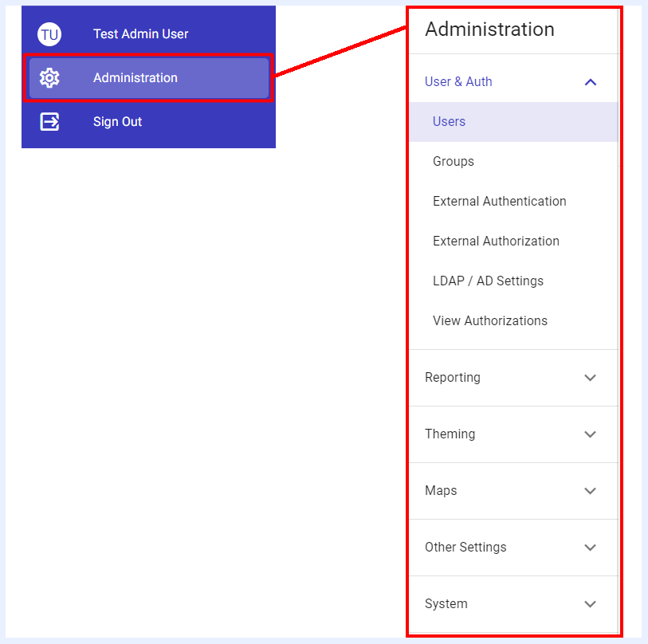The height and width of the screenshot is (644, 648).
Task: Select the Administration menu label
Action: tap(135, 77)
